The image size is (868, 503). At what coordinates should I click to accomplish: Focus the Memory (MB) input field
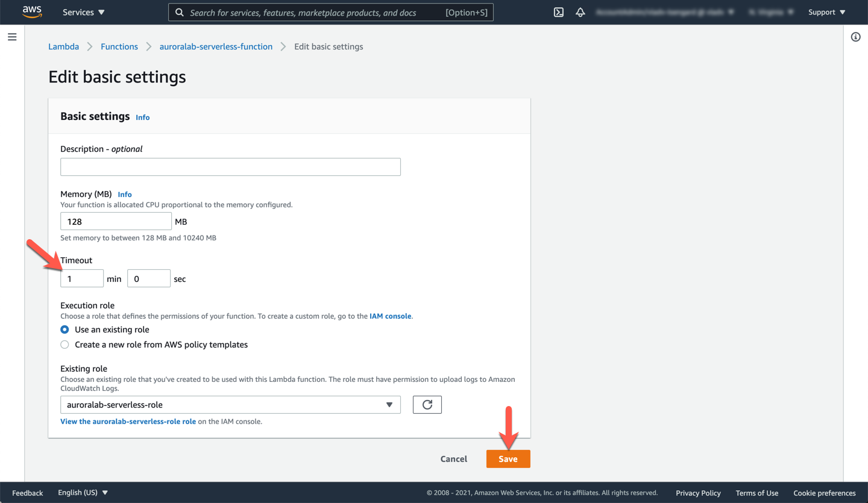pyautogui.click(x=116, y=222)
